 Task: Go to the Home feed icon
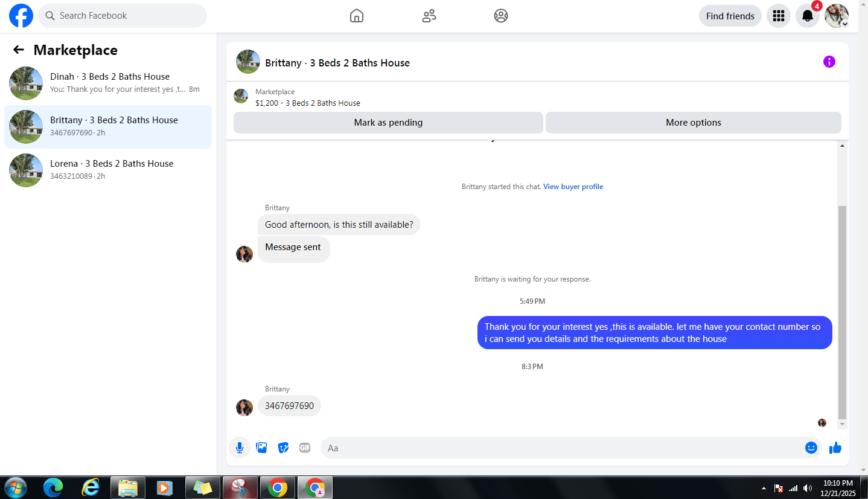357,16
